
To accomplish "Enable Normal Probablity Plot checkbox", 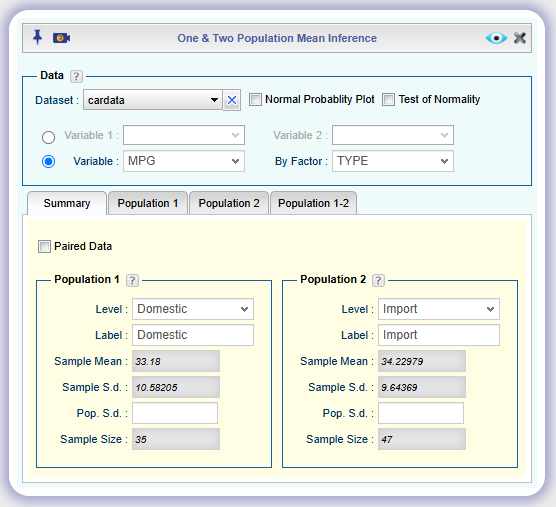I will pyautogui.click(x=255, y=100).
